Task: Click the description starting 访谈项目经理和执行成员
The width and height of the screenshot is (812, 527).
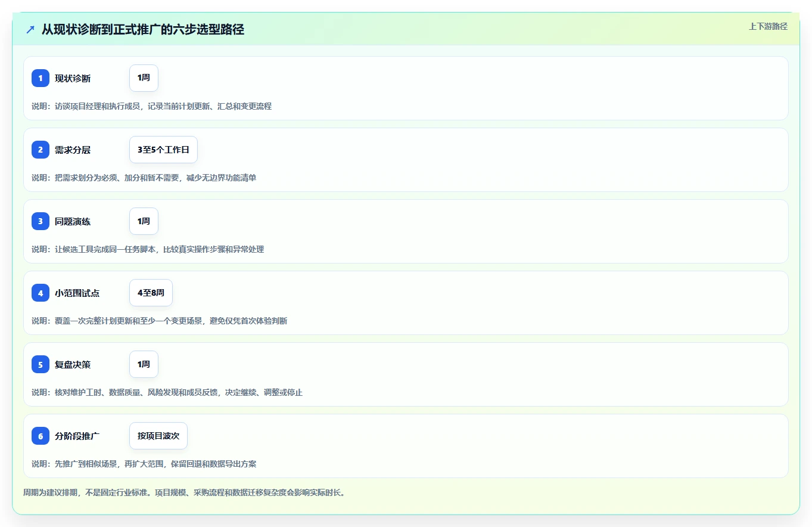Action: [151, 106]
